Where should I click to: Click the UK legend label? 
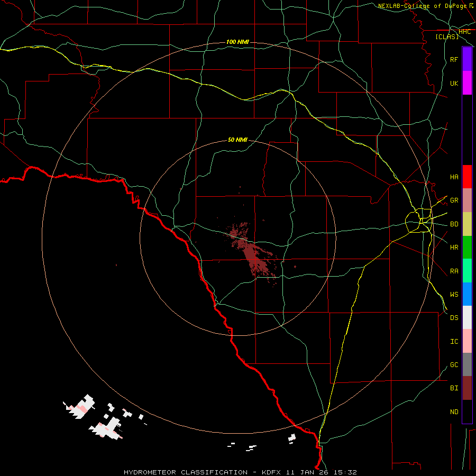coord(454,83)
